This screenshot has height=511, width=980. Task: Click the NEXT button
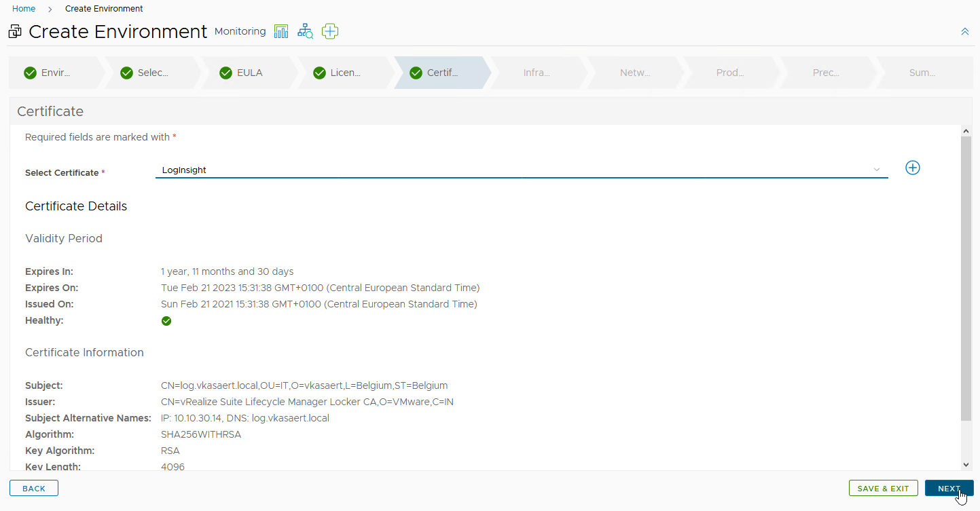pos(949,489)
